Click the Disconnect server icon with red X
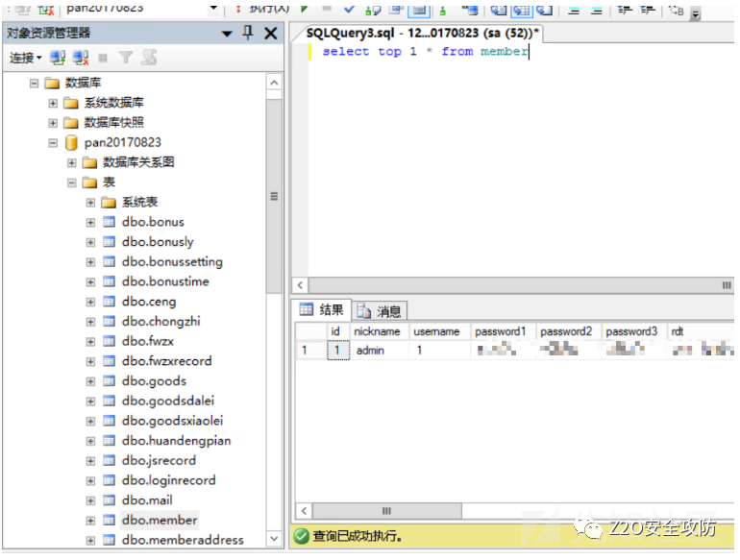Viewport: 740px width, 560px height. [81, 58]
